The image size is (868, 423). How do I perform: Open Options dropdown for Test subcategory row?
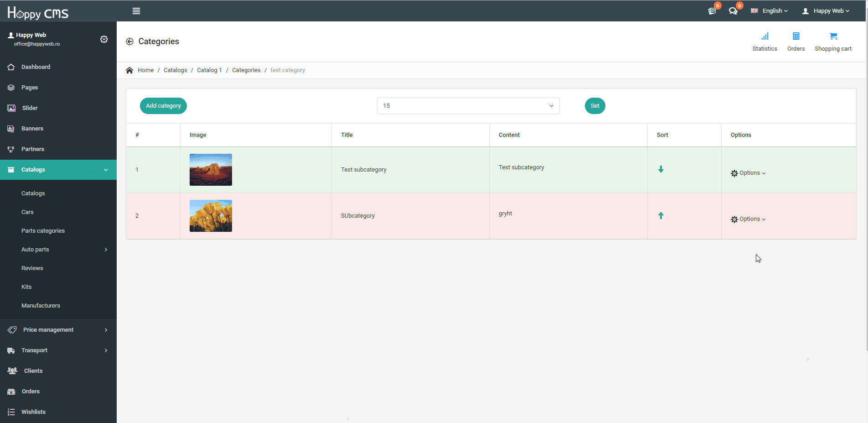pos(748,173)
